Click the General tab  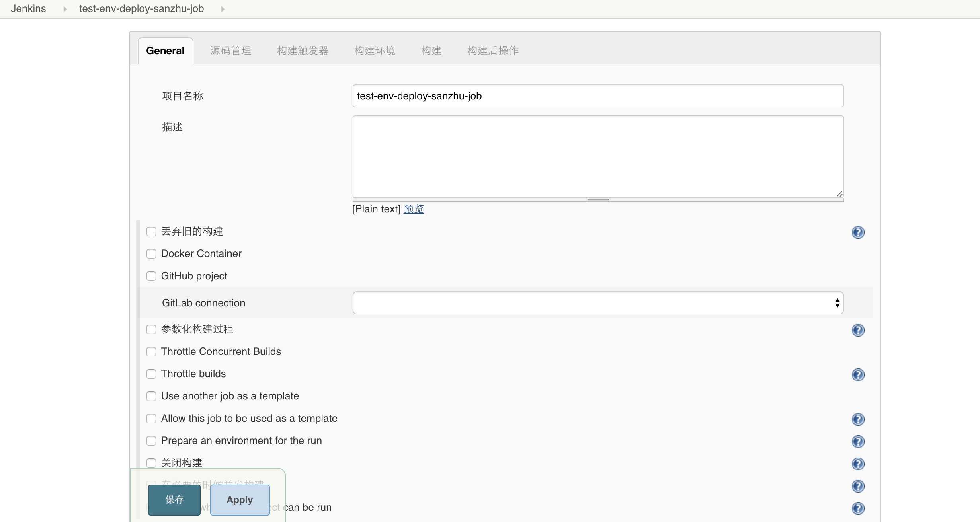click(x=165, y=51)
